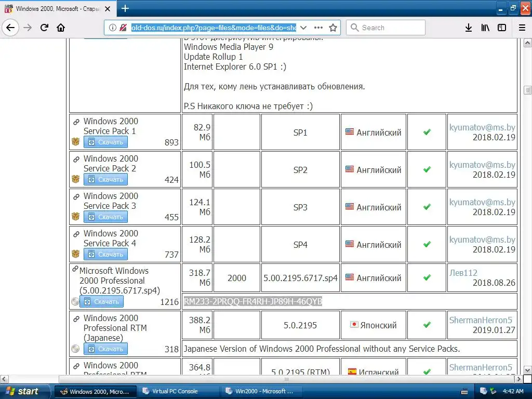The height and width of the screenshot is (399, 532).
Task: Click CD icon beside Japanese RTM download
Action: tap(75, 349)
